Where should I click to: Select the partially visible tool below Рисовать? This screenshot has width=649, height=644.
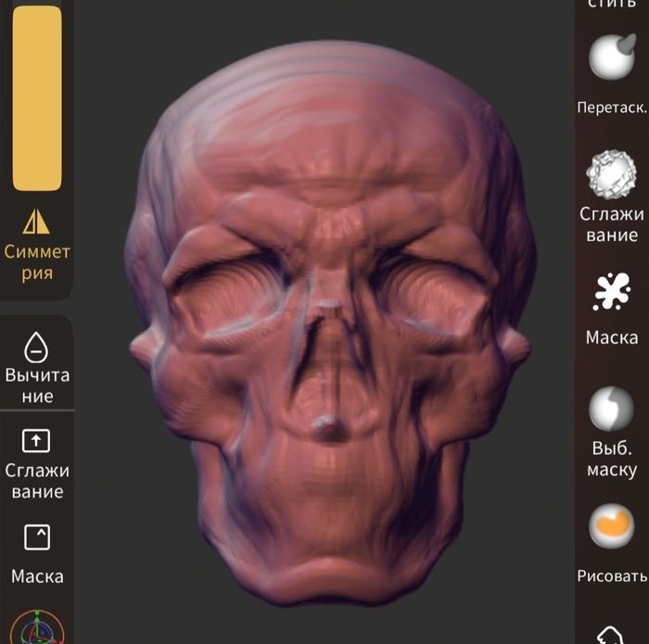pos(611,636)
